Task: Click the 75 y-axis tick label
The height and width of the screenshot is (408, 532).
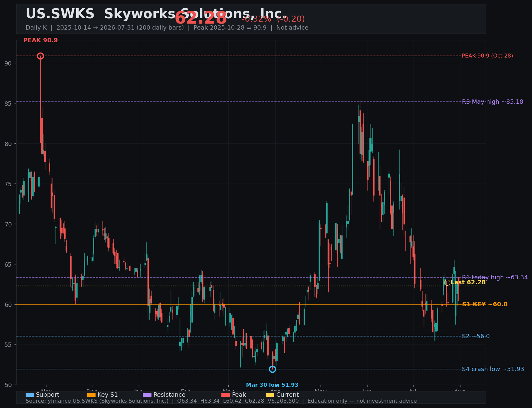Action: point(8,184)
